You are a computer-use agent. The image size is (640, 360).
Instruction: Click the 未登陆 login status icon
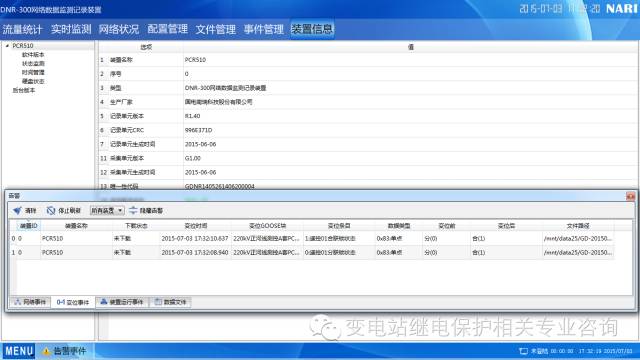click(x=524, y=351)
